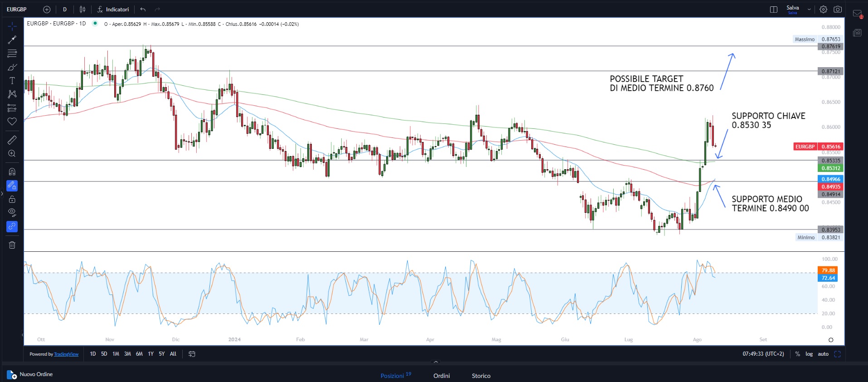Expand the bottom panel chevron
Screen dimensions: 868x382
[436, 362]
